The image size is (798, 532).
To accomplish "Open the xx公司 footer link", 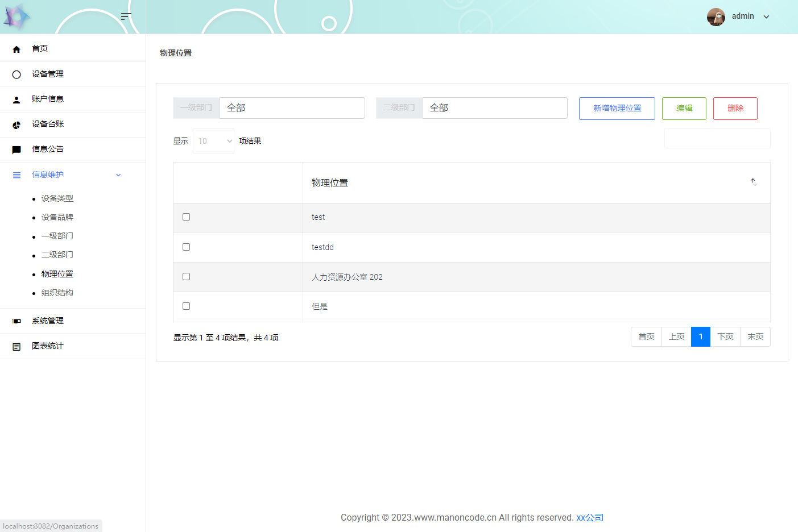I will 590,517.
